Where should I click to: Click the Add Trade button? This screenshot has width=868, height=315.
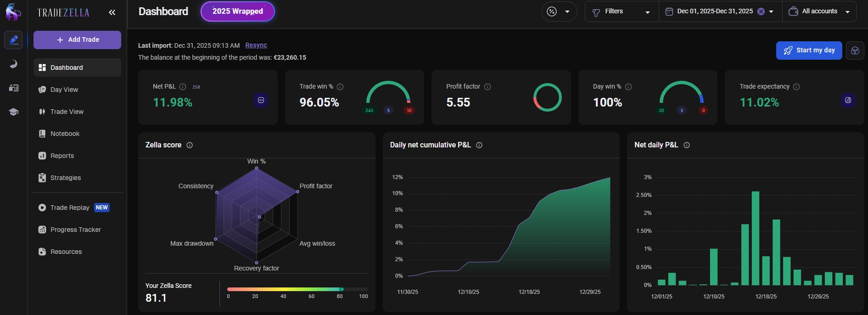click(77, 40)
